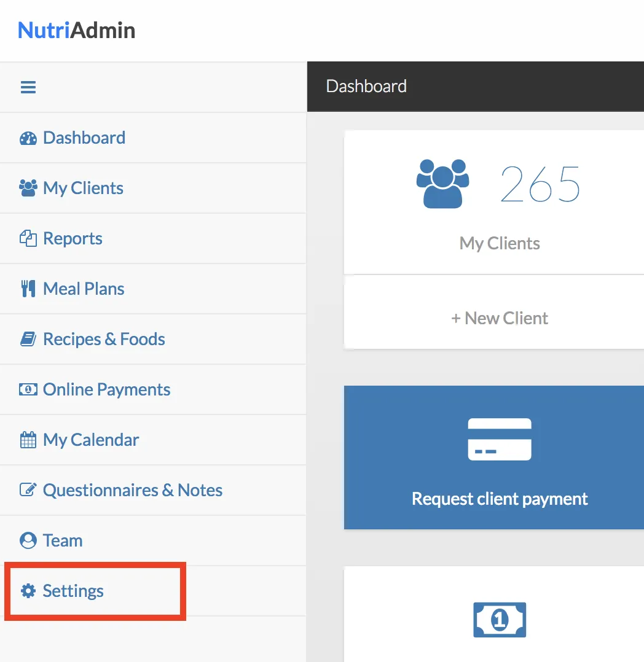The height and width of the screenshot is (662, 644).
Task: Click the large money bill dashboard card icon
Action: (x=500, y=620)
